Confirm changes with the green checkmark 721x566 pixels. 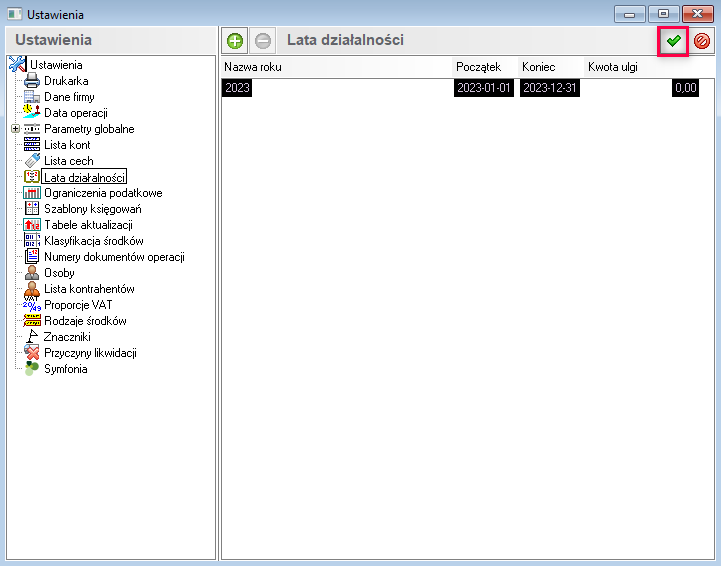(x=673, y=41)
